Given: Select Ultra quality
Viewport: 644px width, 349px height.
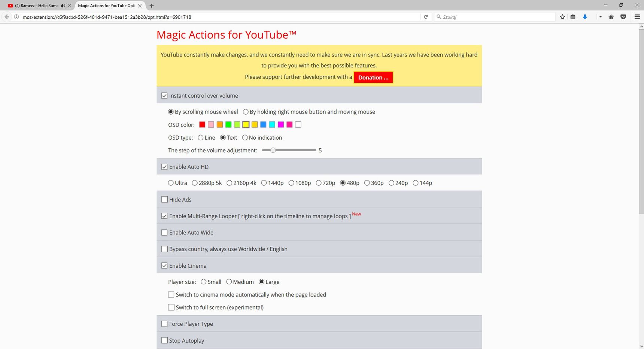Looking at the screenshot, I should point(171,183).
